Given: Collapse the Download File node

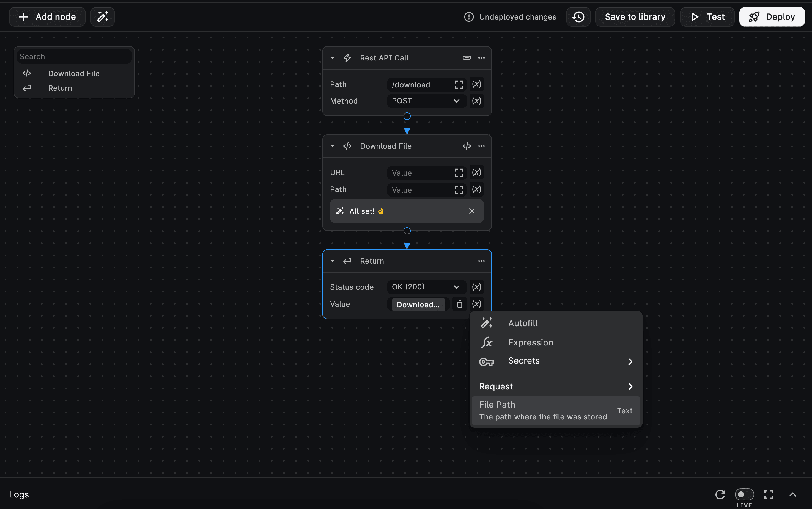Looking at the screenshot, I should point(333,146).
